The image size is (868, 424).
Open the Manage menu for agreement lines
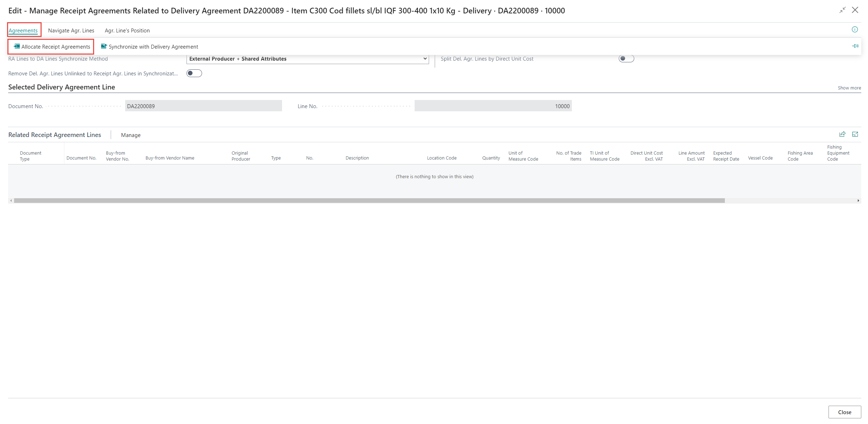(131, 135)
